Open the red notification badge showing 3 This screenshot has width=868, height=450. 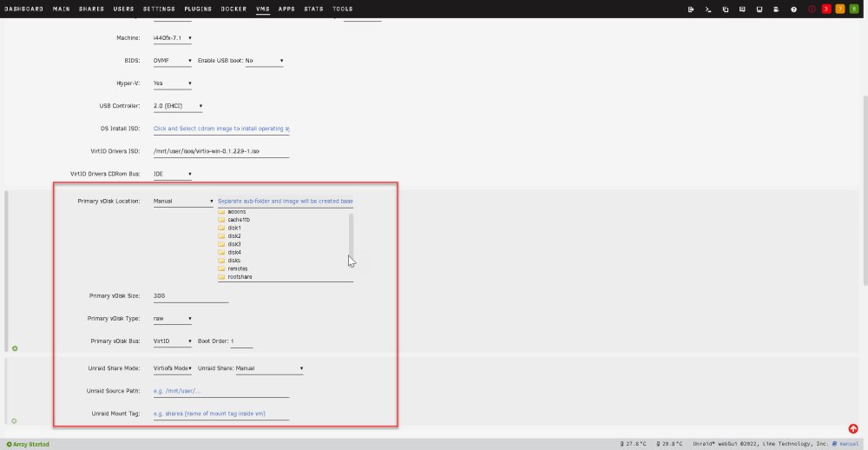(826, 10)
